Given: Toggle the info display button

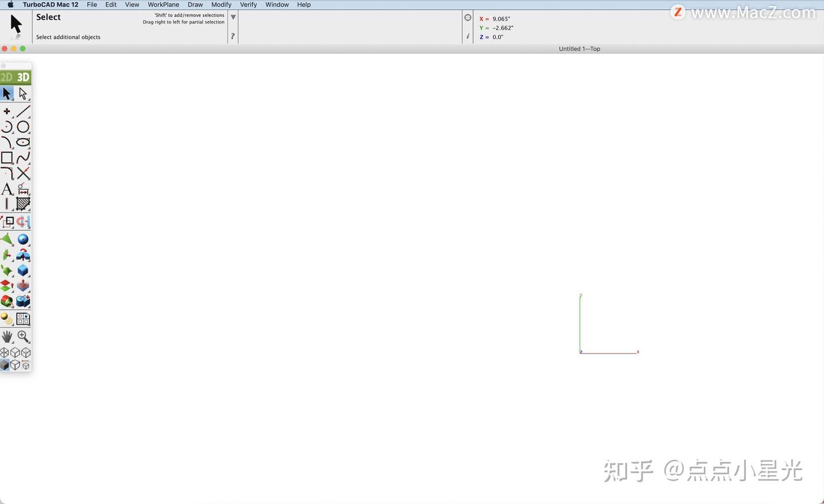Looking at the screenshot, I should [468, 36].
